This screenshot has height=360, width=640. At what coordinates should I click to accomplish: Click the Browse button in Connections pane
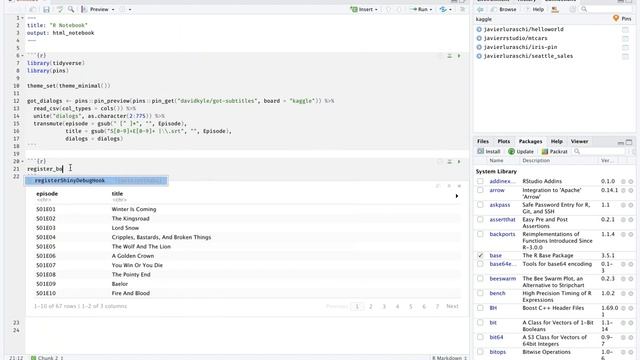click(504, 9)
